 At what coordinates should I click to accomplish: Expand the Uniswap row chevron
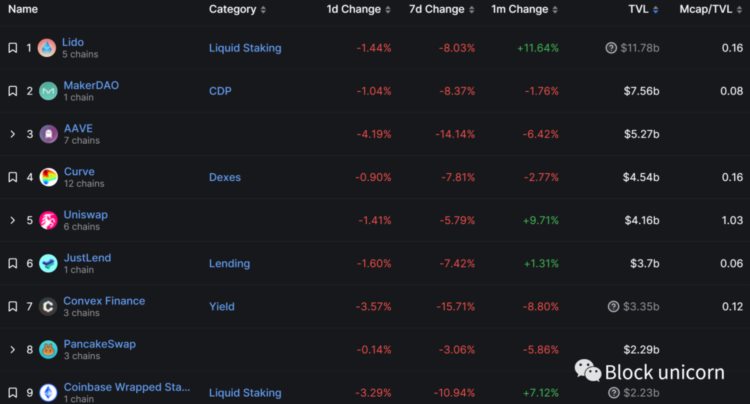coord(12,220)
